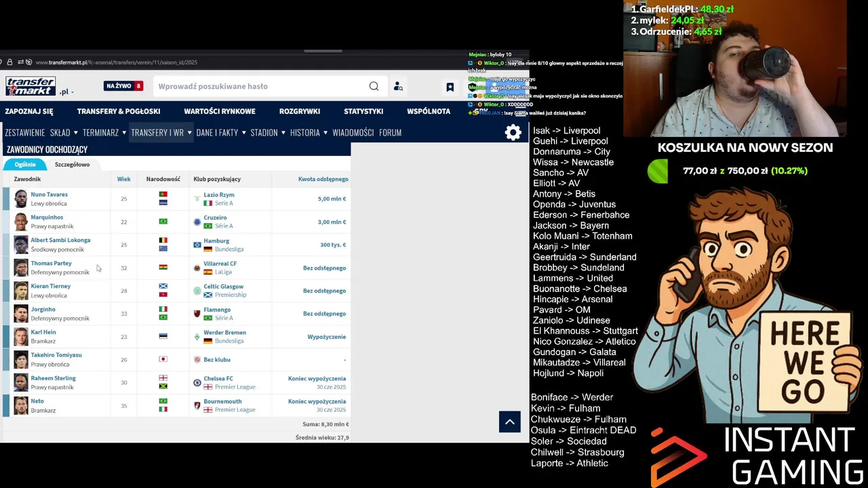868x488 pixels.
Task: Select the Ogólnie view tab
Action: pyautogui.click(x=25, y=165)
